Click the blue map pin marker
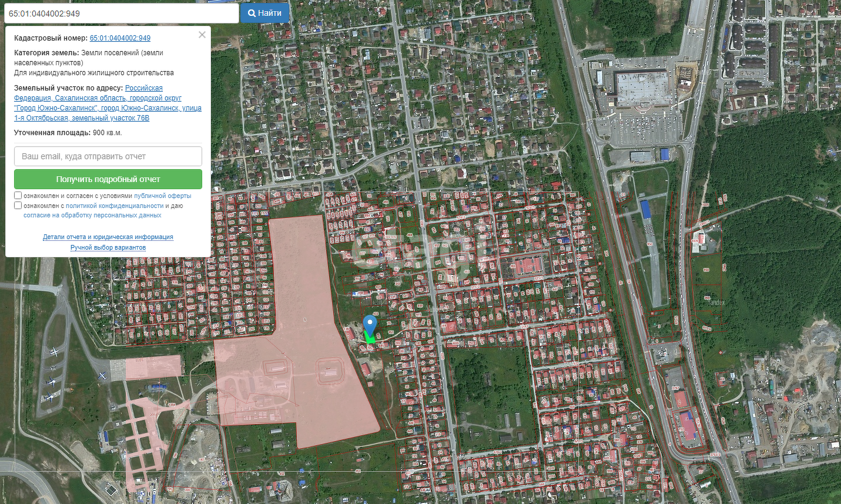The height and width of the screenshot is (504, 841). (x=370, y=324)
